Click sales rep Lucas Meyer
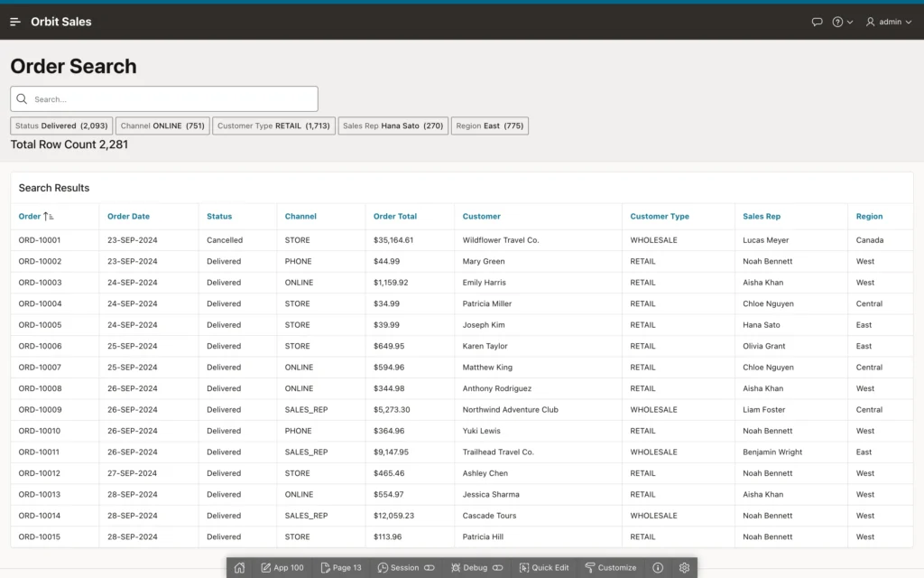Screen dimensions: 924x578 [765, 240]
